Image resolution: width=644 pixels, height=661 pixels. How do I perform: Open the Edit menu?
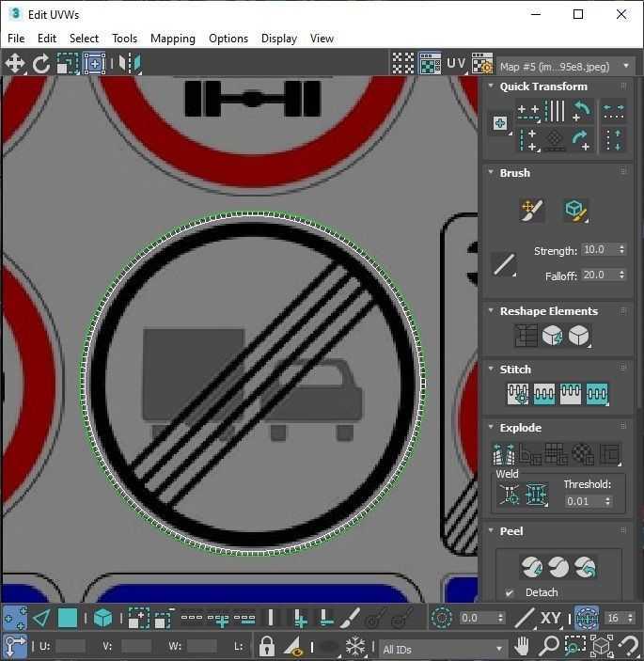point(47,39)
